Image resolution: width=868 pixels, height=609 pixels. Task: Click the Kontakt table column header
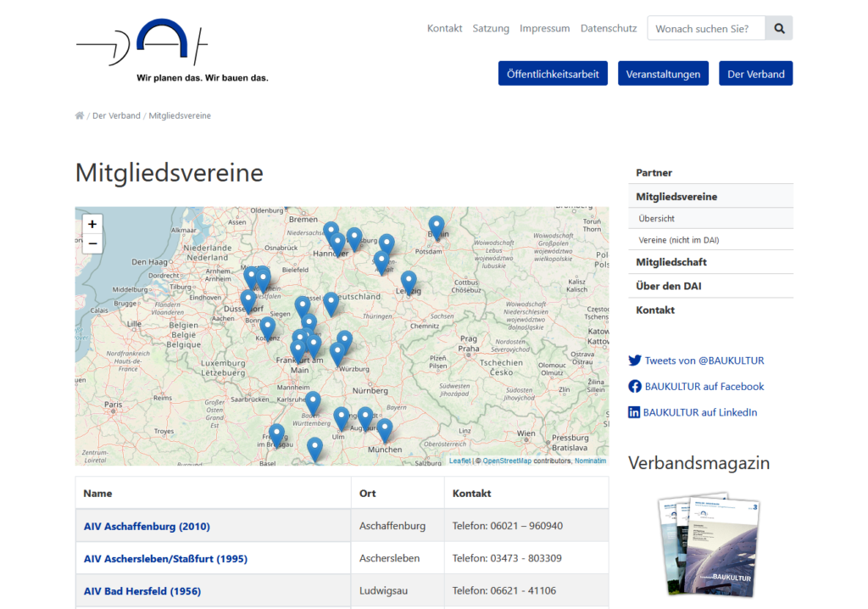tap(526, 493)
